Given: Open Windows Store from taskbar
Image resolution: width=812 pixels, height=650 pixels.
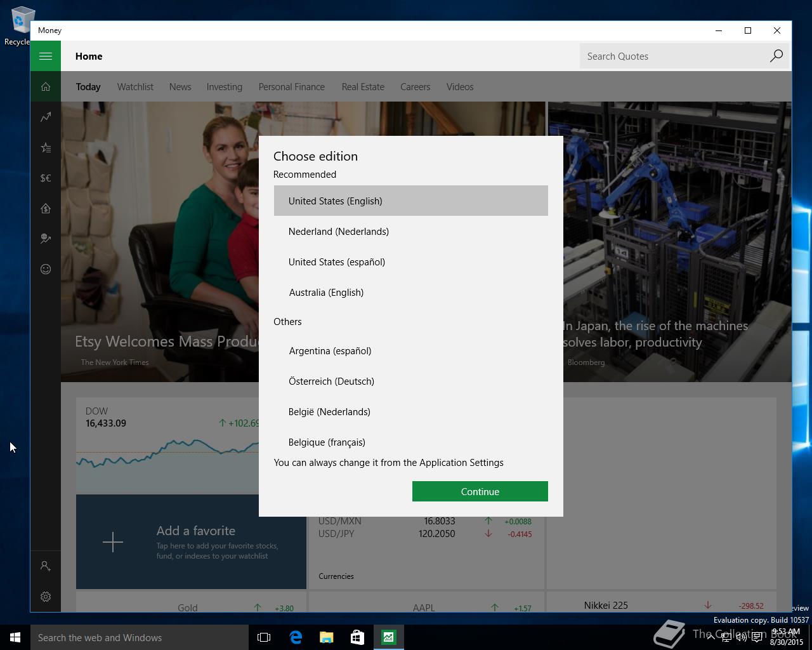Looking at the screenshot, I should 357,637.
